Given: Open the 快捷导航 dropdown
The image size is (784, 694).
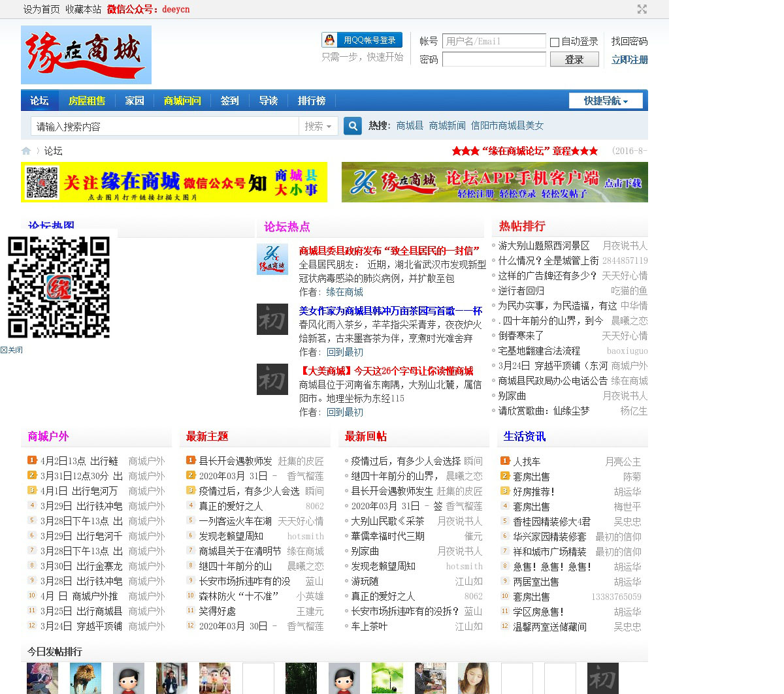Looking at the screenshot, I should tap(605, 101).
